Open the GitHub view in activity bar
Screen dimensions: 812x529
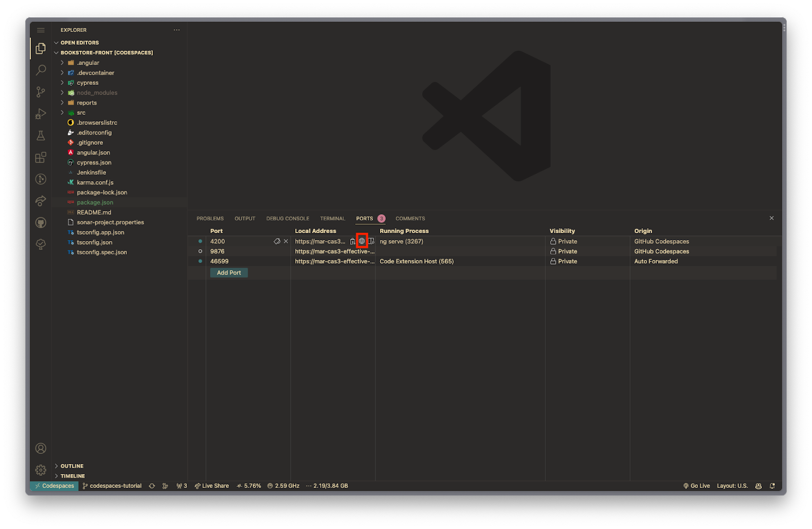coord(41,223)
